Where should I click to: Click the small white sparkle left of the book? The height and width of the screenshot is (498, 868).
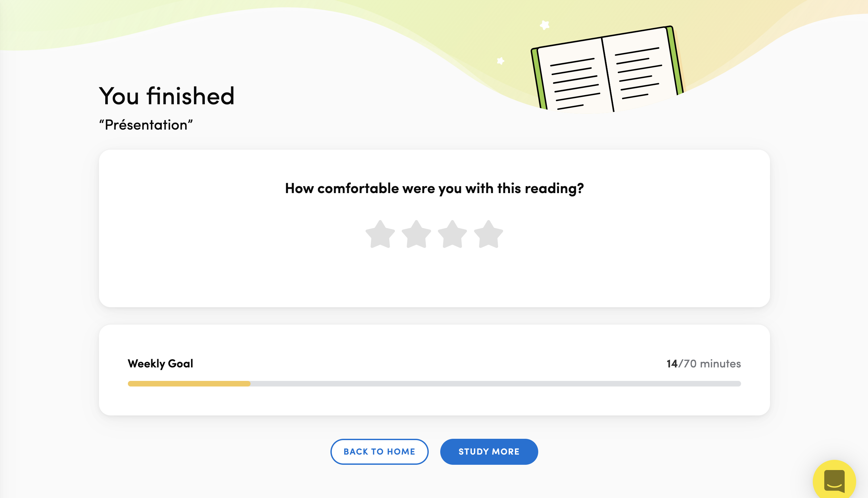coord(500,61)
